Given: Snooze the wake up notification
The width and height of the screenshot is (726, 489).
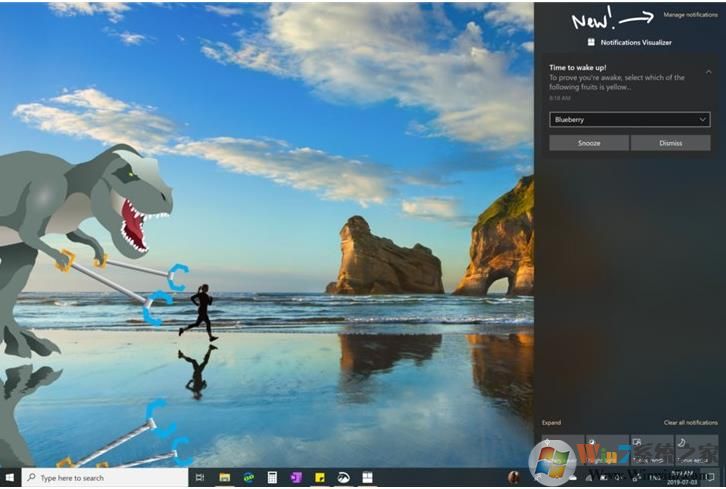Looking at the screenshot, I should click(x=589, y=143).
